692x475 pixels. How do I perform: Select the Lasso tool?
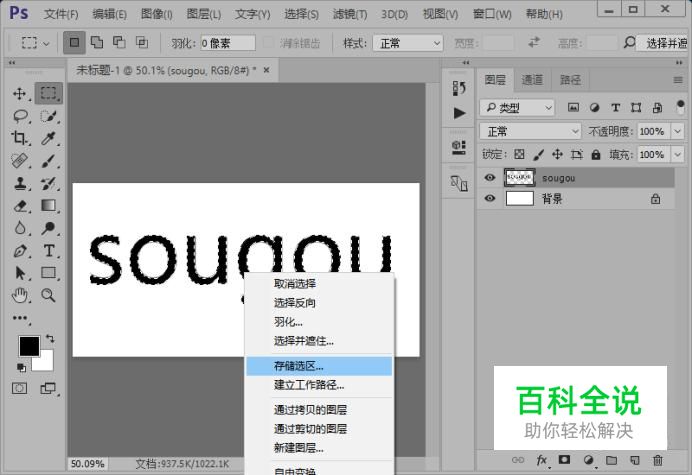(20, 116)
